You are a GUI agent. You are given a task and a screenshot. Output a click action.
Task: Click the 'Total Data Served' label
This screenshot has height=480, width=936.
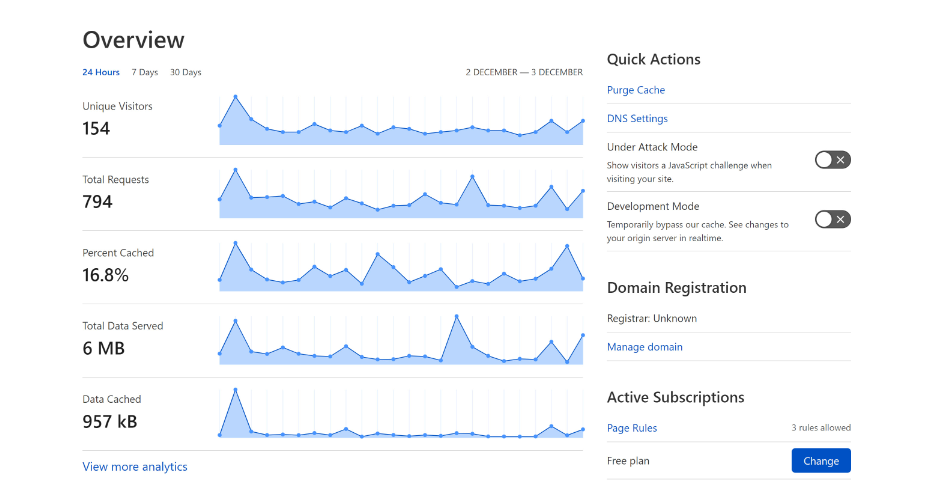[x=123, y=326]
